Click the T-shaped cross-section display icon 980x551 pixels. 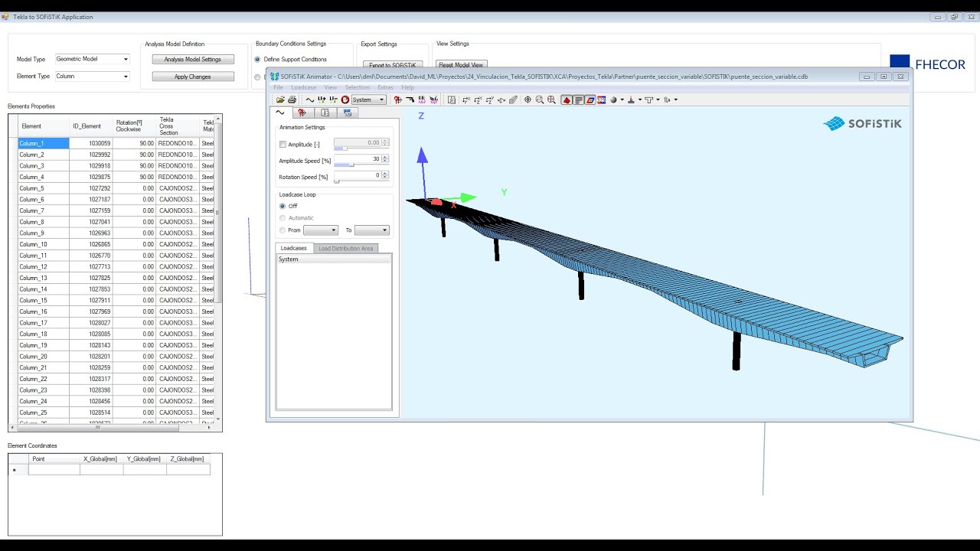[649, 99]
